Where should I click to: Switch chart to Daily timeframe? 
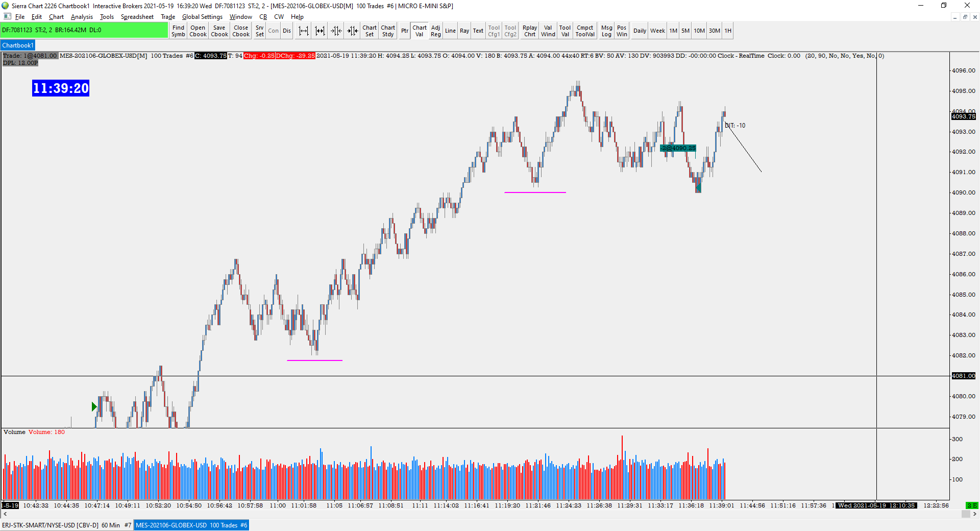click(640, 31)
